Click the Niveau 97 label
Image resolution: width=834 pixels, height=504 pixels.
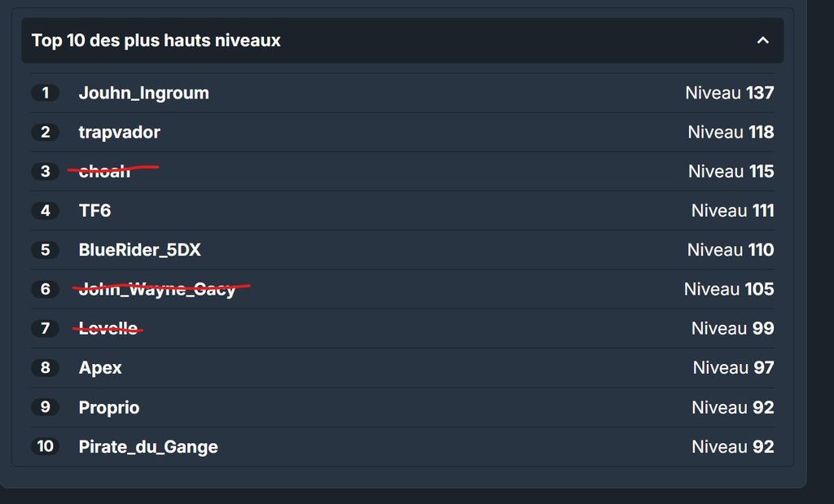pyautogui.click(x=734, y=368)
